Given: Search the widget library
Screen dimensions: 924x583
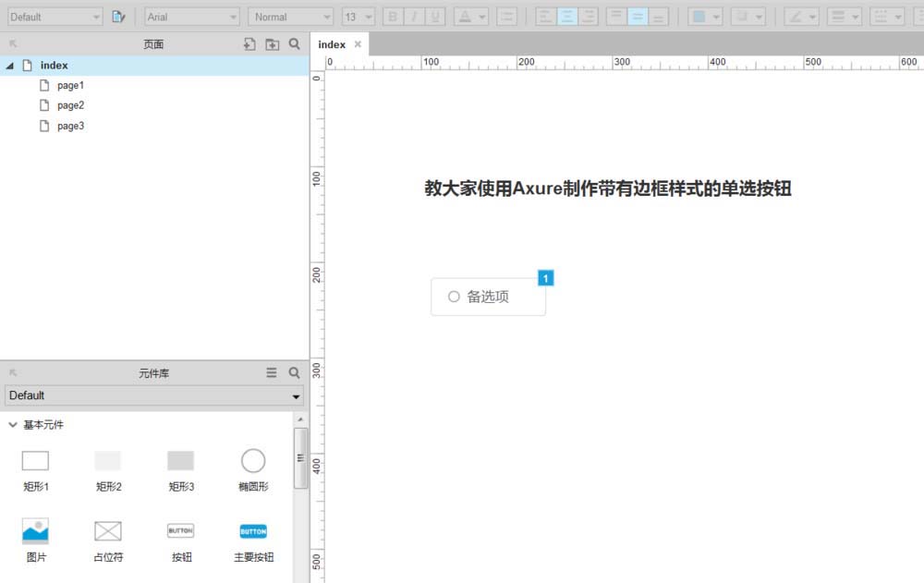Looking at the screenshot, I should [295, 372].
